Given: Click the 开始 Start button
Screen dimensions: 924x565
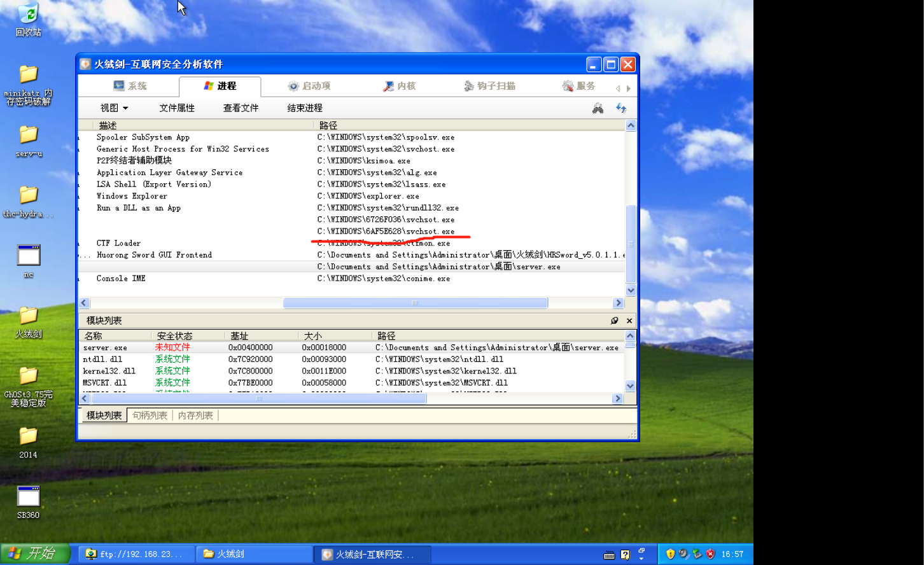Looking at the screenshot, I should [35, 554].
